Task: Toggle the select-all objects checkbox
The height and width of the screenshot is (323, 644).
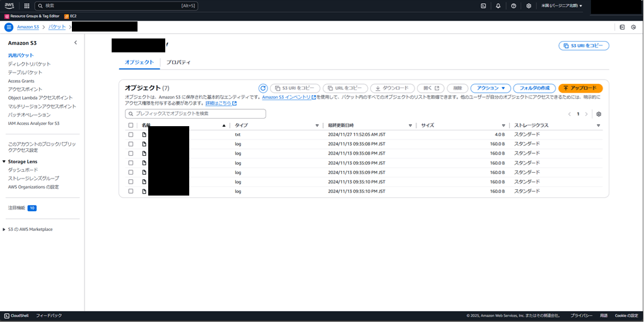Action: [131, 126]
